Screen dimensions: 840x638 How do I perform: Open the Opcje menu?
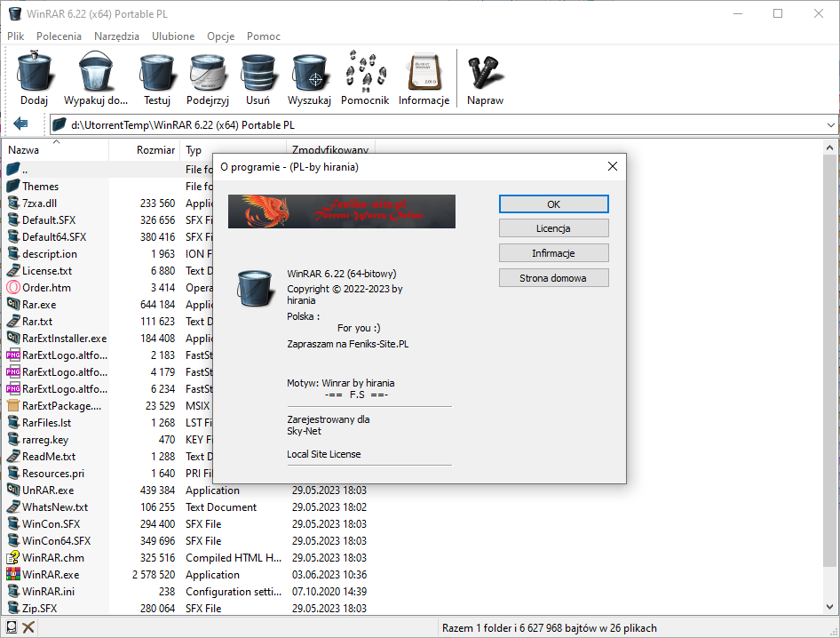[x=221, y=36]
